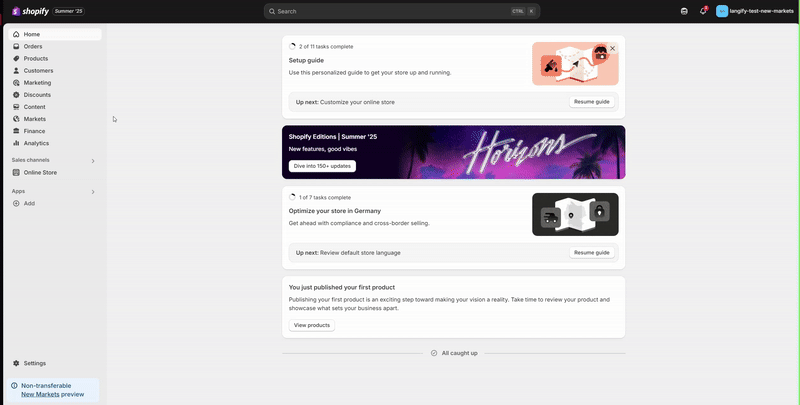This screenshot has width=800, height=405.
Task: Open Markets in the sidebar
Action: 55,119
